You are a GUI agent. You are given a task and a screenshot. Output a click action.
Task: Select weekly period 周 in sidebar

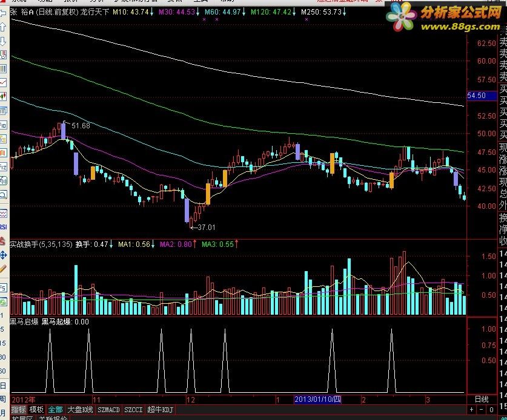click(2, 399)
